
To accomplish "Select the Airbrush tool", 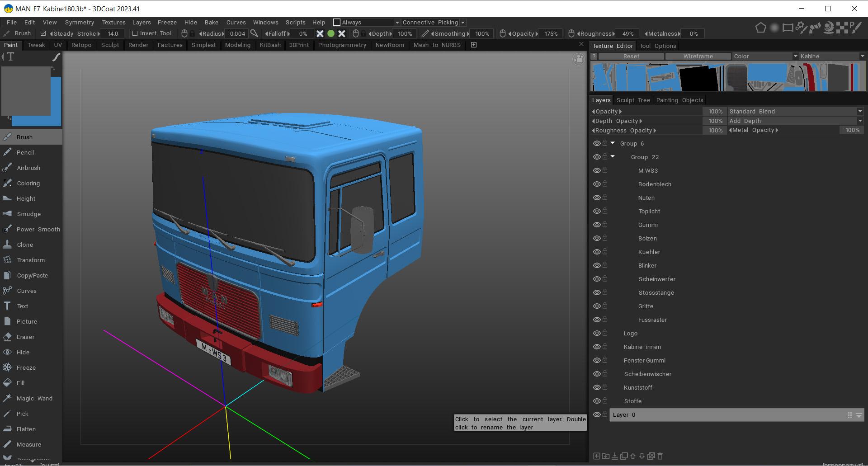I will click(x=28, y=168).
